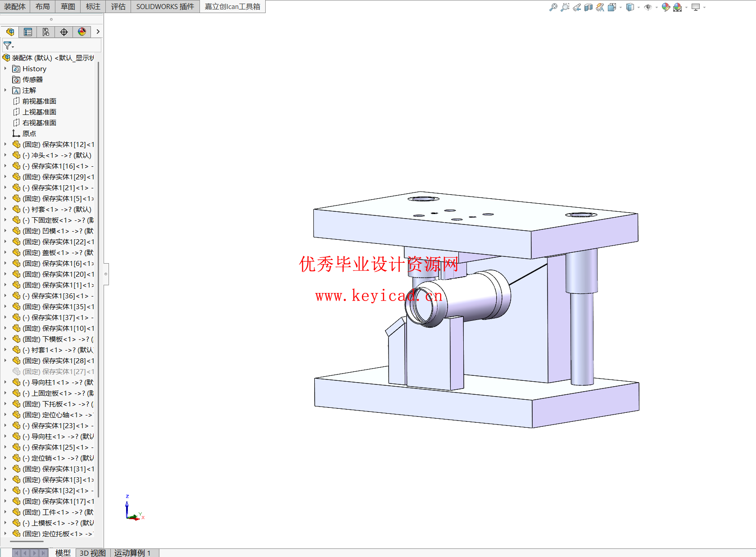Open View Settings dropdown arrow

(704, 7)
